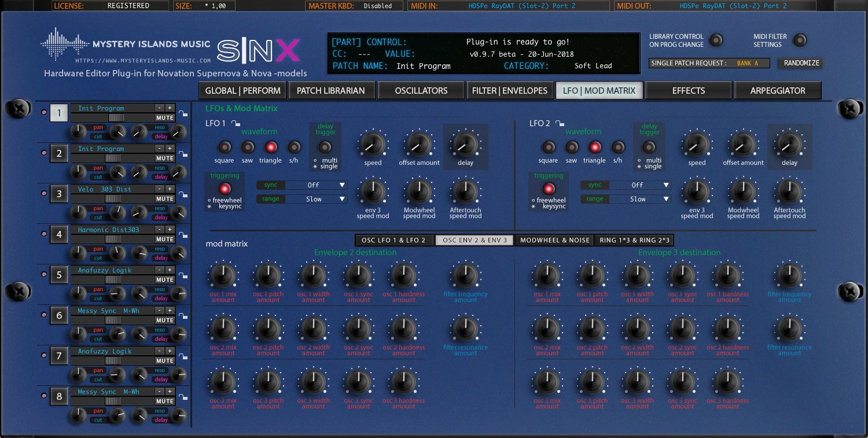Click the MIDI FILTER SETTINGS knob

pyautogui.click(x=800, y=41)
